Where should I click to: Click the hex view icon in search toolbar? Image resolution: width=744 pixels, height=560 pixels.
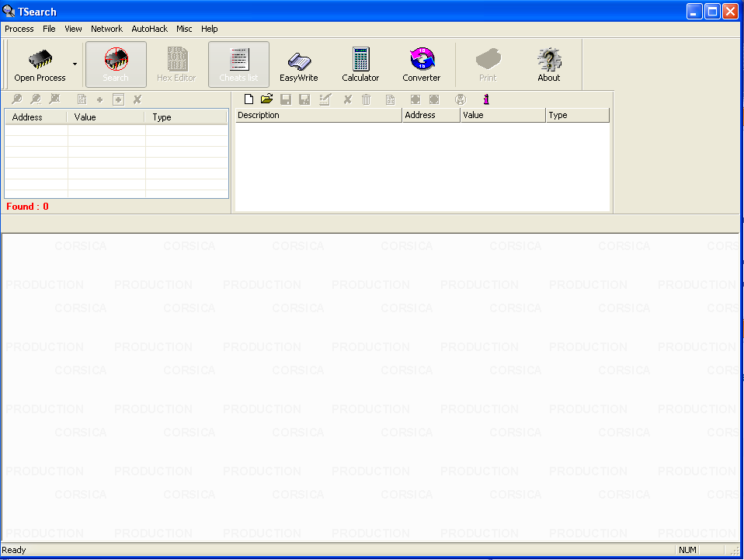pyautogui.click(x=82, y=99)
